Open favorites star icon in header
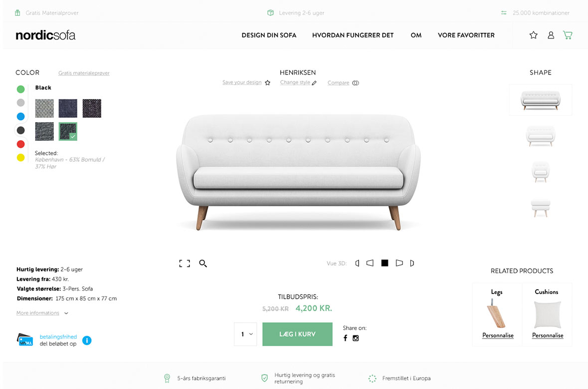Screen dimensions: 588x389 [533, 35]
